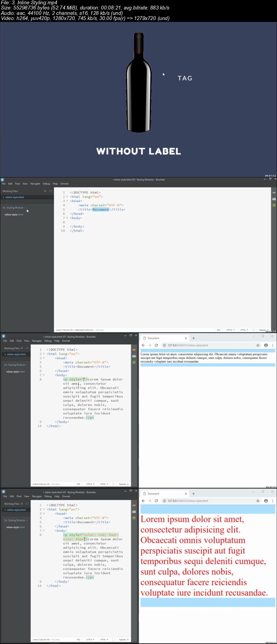Open Extension Manager in Brackets beside black-text browser
The height and width of the screenshot is (644, 277).
(134, 356)
